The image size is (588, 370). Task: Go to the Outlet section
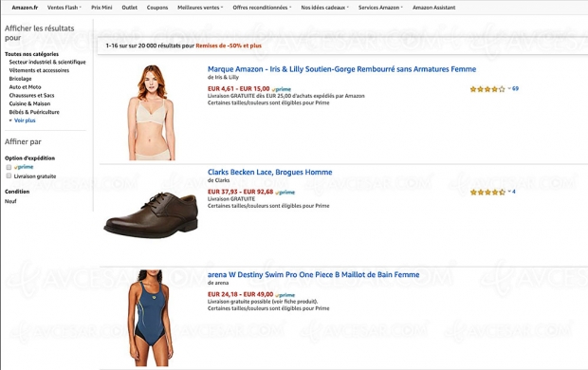pyautogui.click(x=129, y=8)
